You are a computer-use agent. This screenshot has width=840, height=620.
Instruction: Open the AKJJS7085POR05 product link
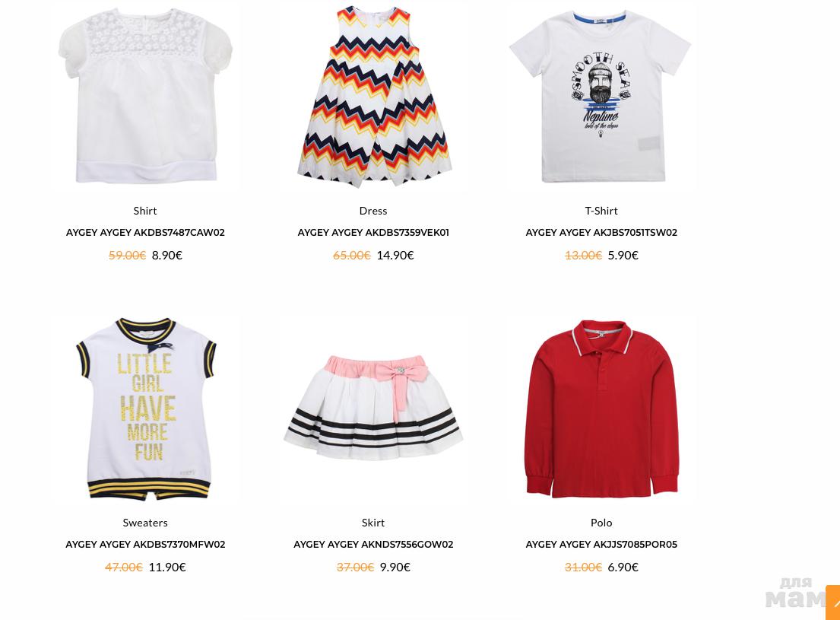coord(601,545)
